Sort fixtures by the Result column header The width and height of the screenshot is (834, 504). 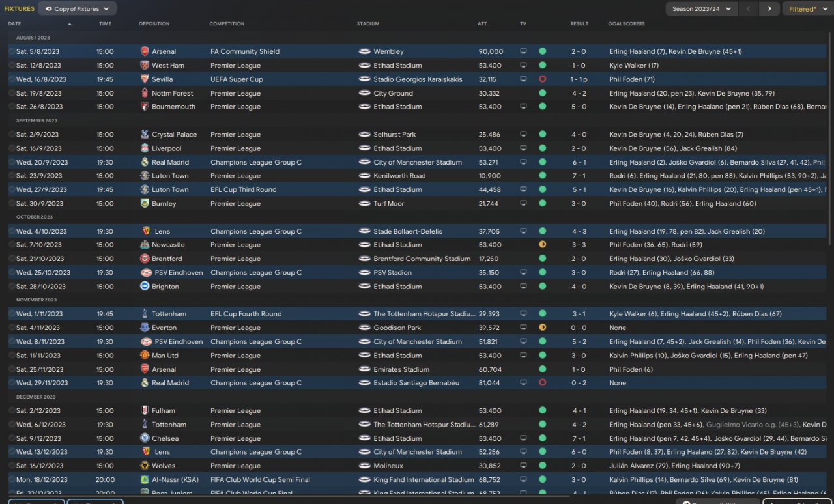(579, 24)
